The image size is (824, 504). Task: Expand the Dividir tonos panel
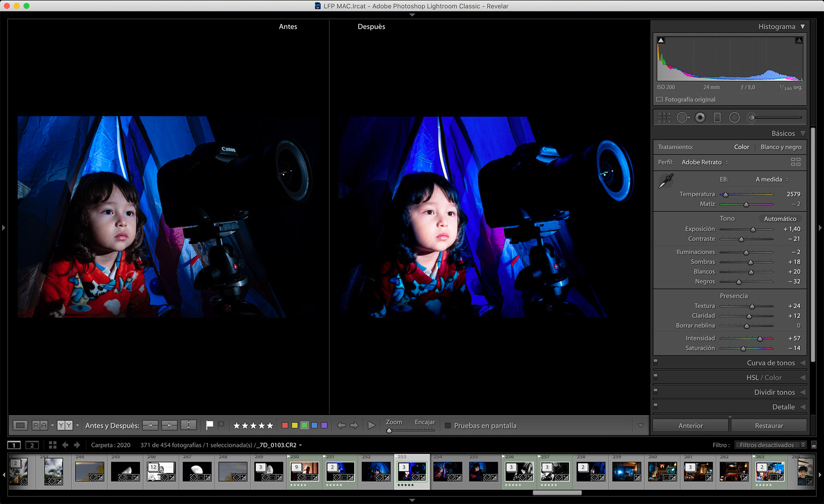click(x=803, y=392)
